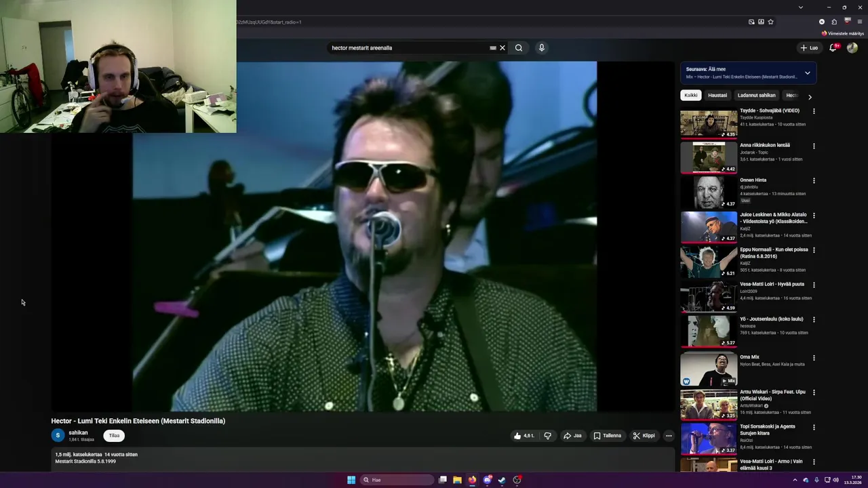
Task: Open Topi Sorsakoski ja Agents Surujen kitara
Action: coord(768,430)
